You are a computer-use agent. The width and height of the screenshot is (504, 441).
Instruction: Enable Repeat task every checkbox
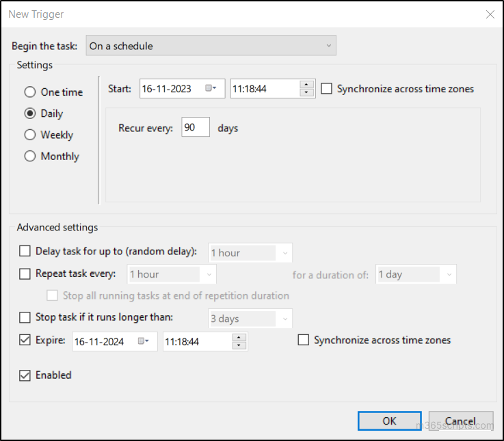pyautogui.click(x=25, y=273)
